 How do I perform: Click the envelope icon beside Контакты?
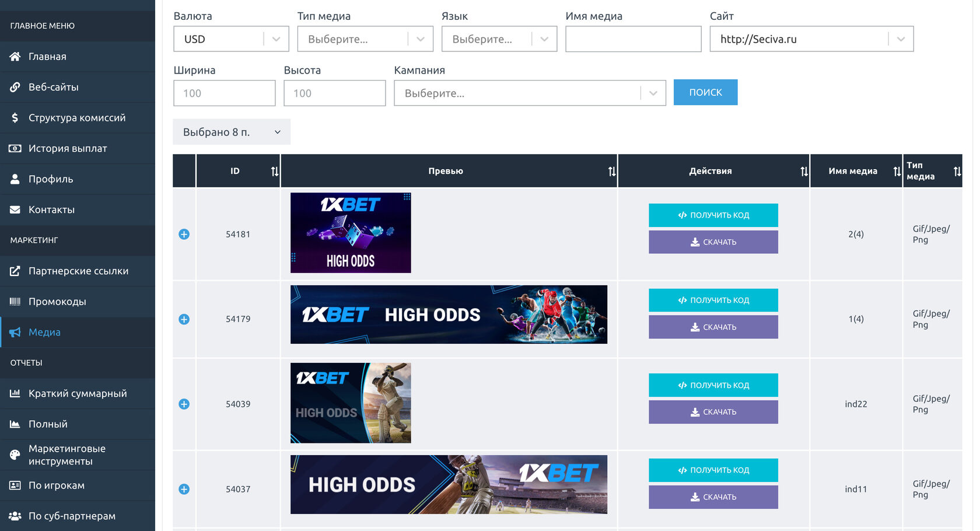click(15, 209)
